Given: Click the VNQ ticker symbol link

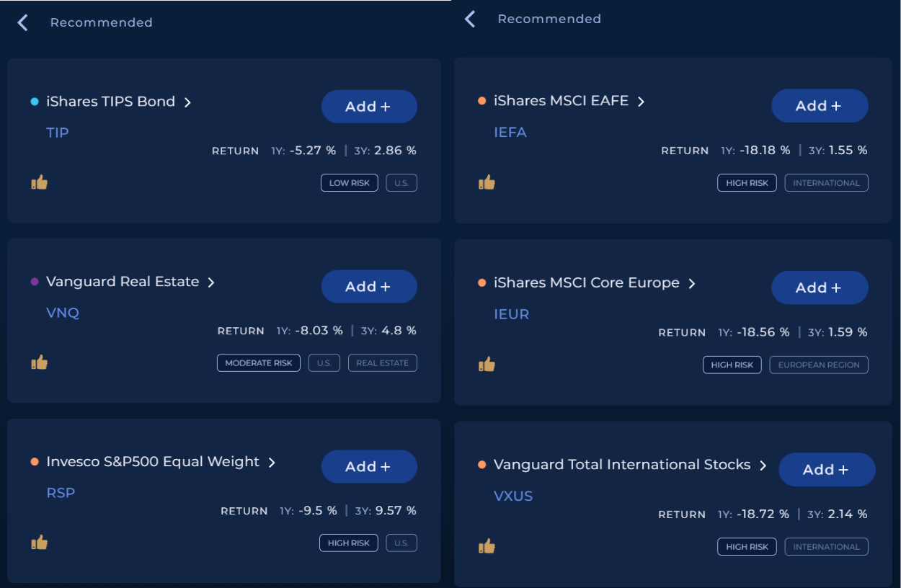Looking at the screenshot, I should 63,313.
